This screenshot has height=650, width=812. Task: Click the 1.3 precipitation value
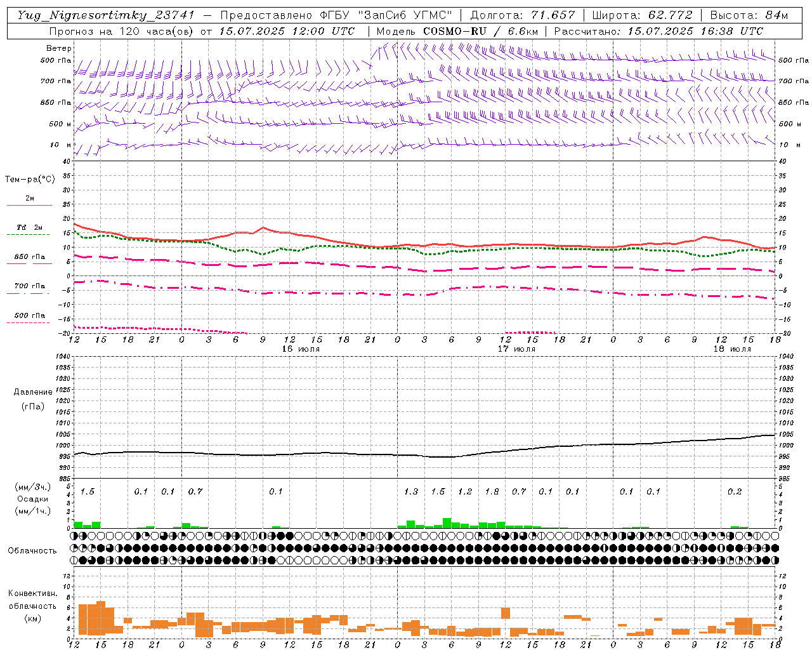(x=411, y=492)
